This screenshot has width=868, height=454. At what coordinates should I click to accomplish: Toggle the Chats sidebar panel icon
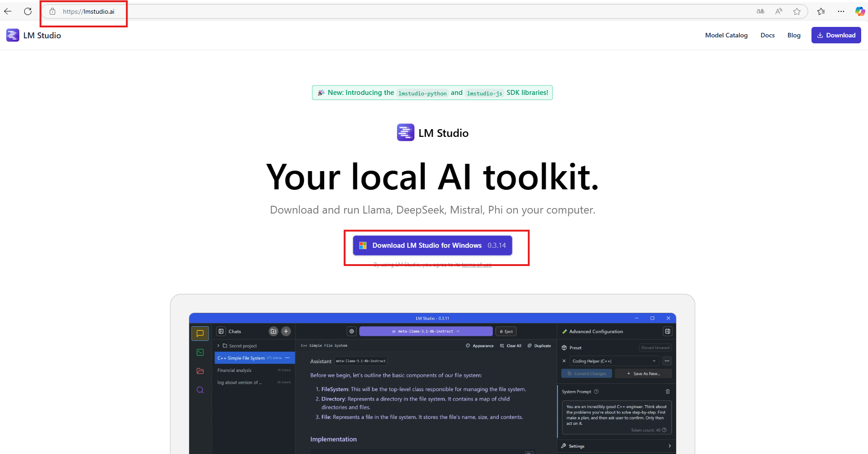click(x=221, y=331)
